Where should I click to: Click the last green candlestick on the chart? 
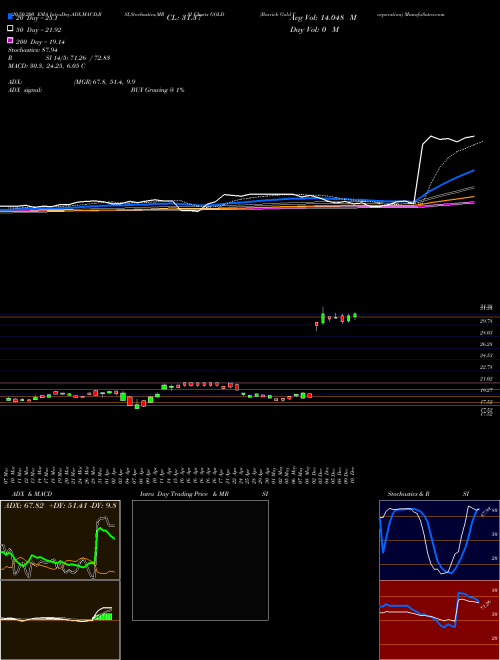click(355, 315)
